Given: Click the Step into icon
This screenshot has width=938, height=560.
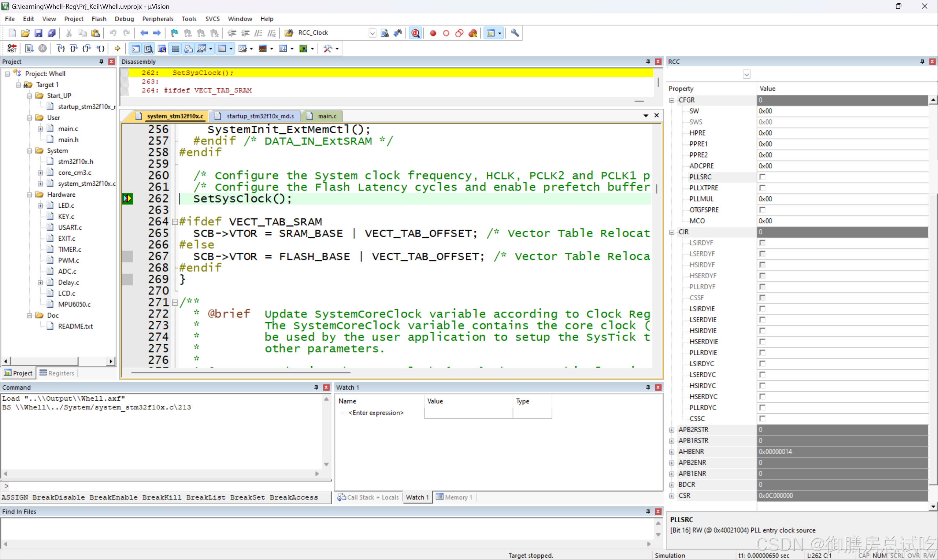Looking at the screenshot, I should pyautogui.click(x=61, y=48).
